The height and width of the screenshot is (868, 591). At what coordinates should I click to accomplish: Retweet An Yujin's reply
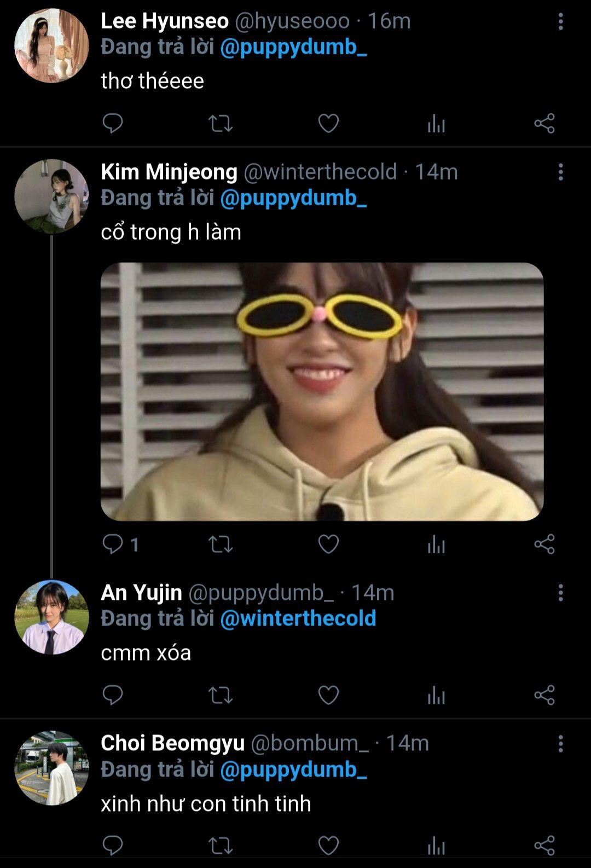221,695
